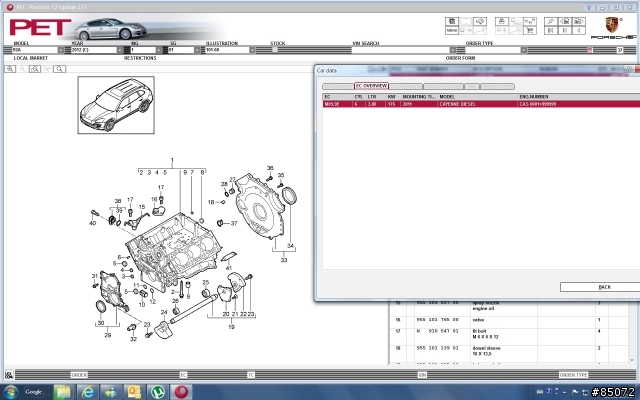
Task: Click the skip-to-end bar arrow icon
Action: (564, 30)
